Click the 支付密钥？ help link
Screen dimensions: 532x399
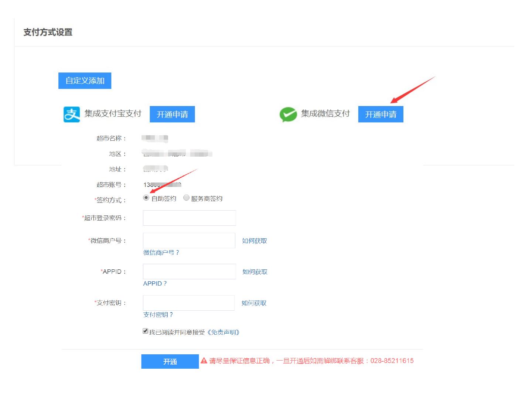point(158,315)
